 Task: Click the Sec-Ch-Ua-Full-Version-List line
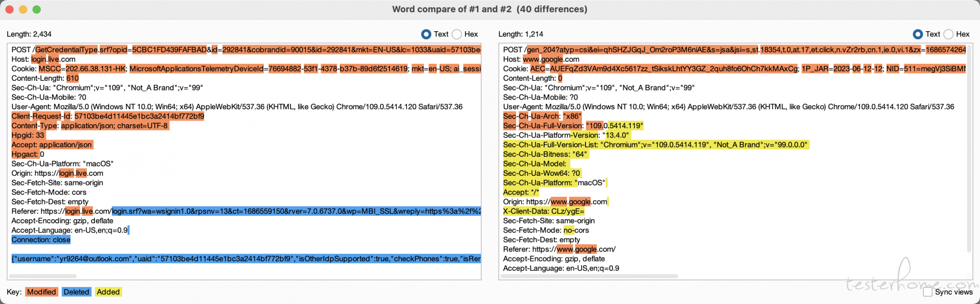(x=656, y=145)
